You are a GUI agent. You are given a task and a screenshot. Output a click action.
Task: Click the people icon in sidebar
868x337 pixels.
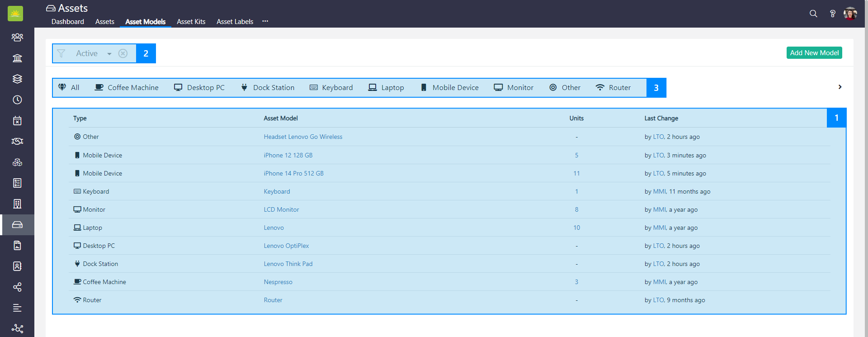coord(17,37)
